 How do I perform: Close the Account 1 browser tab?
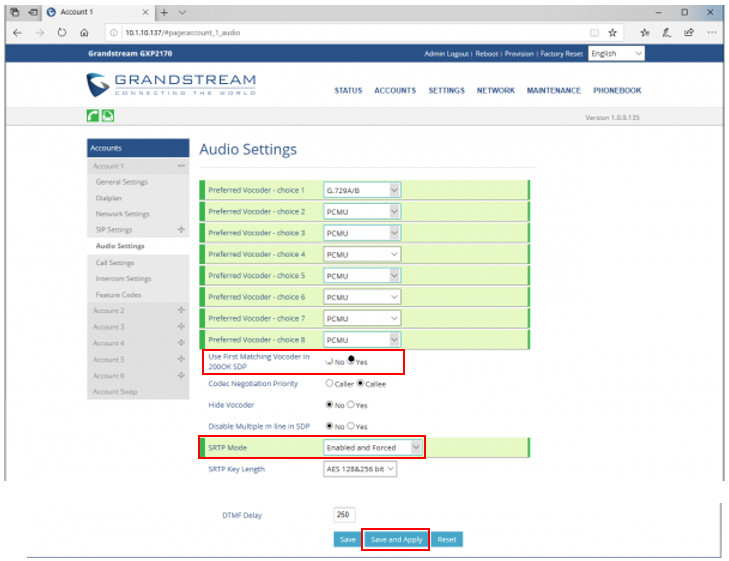point(145,13)
